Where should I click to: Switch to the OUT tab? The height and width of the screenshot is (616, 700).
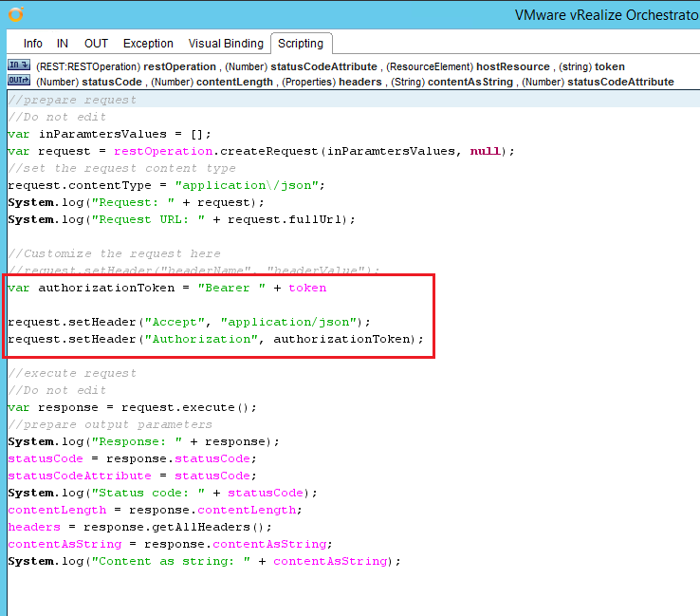[x=96, y=44]
